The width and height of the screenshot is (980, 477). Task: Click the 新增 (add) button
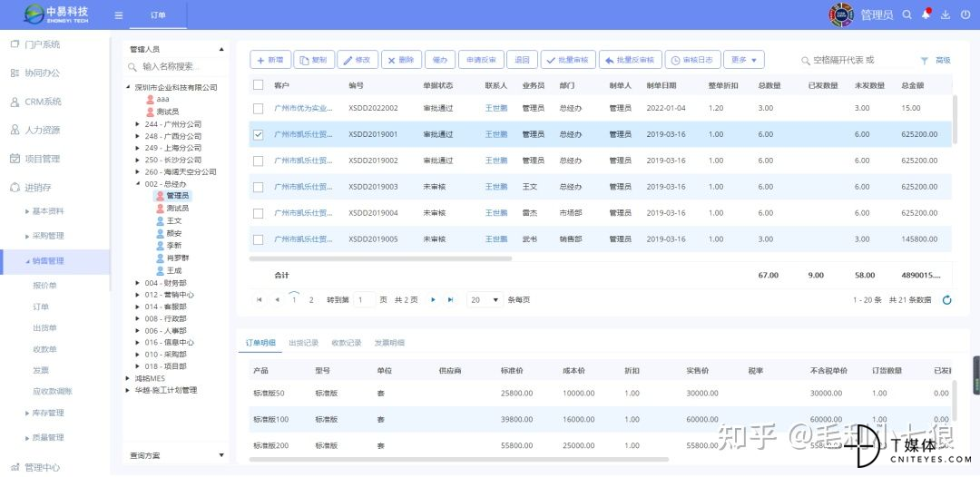pos(270,60)
